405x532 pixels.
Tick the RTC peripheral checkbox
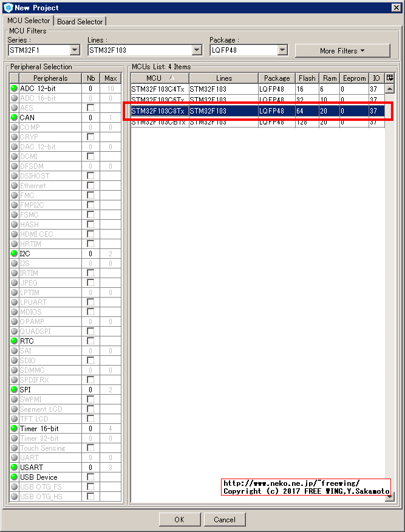[x=90, y=341]
